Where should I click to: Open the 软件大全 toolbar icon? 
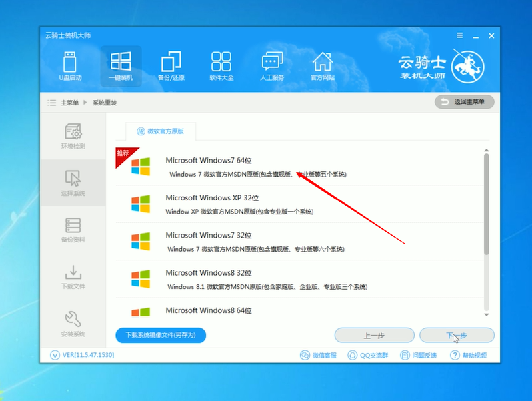tap(221, 66)
